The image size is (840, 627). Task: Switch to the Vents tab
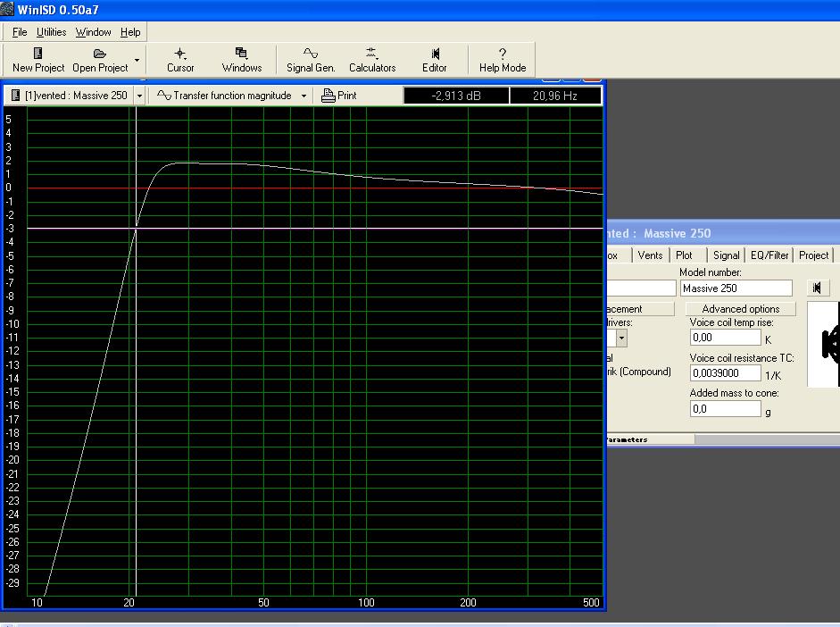click(650, 255)
